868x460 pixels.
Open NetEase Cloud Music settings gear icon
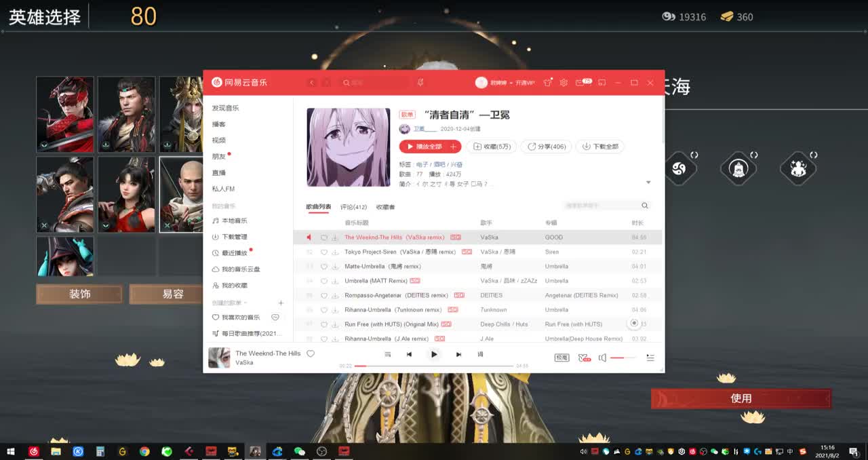564,82
